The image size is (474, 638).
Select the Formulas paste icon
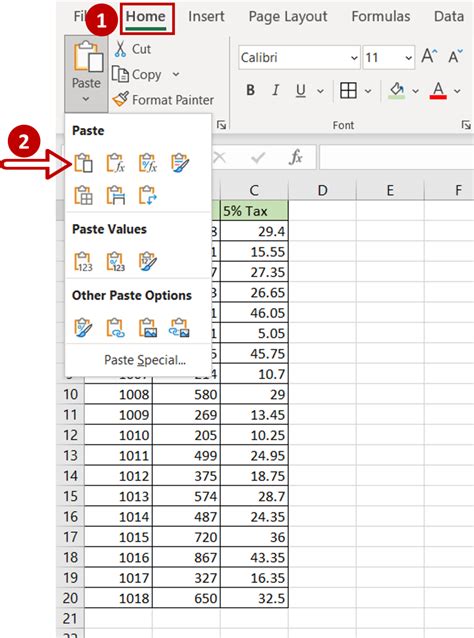[116, 163]
